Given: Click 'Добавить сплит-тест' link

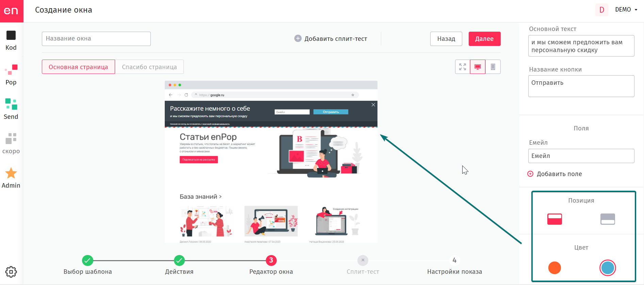Looking at the screenshot, I should (336, 39).
